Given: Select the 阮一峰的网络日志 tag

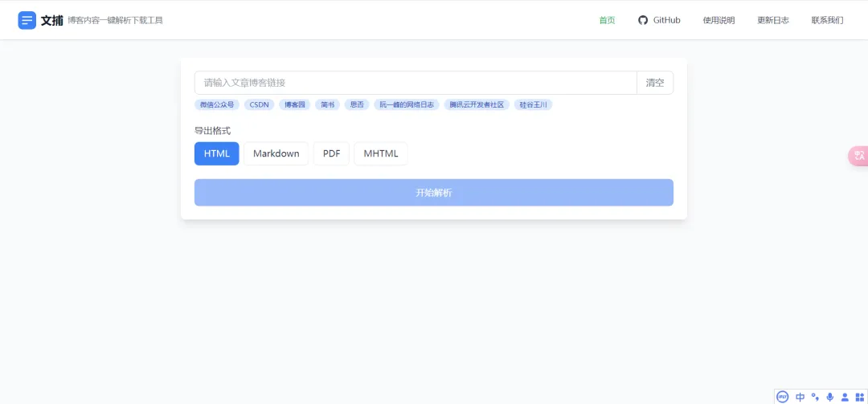Looking at the screenshot, I should coord(407,104).
